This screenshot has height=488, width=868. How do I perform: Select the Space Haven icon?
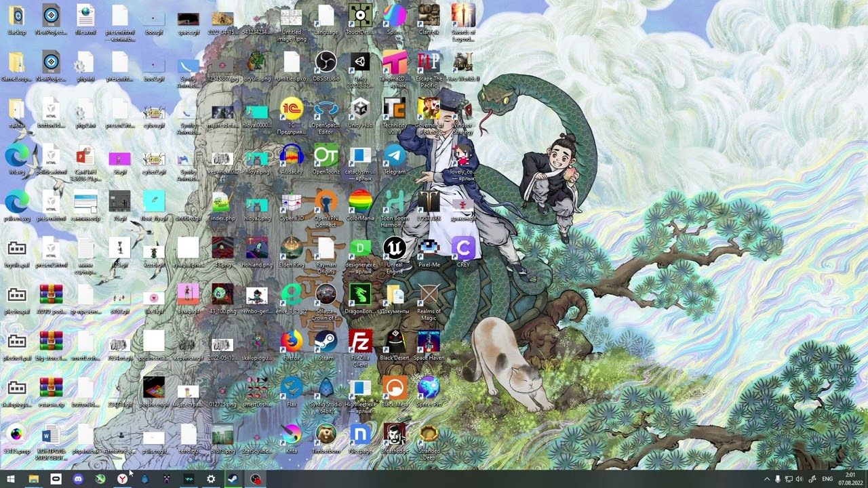429,345
